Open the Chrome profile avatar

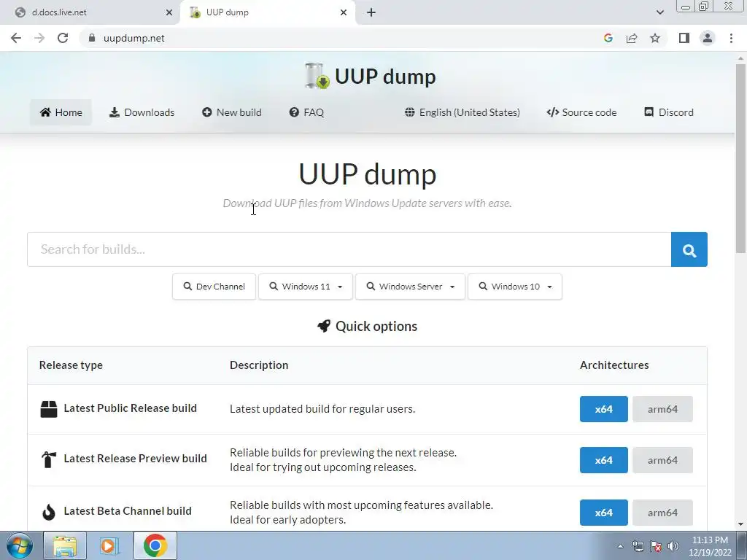coord(708,38)
